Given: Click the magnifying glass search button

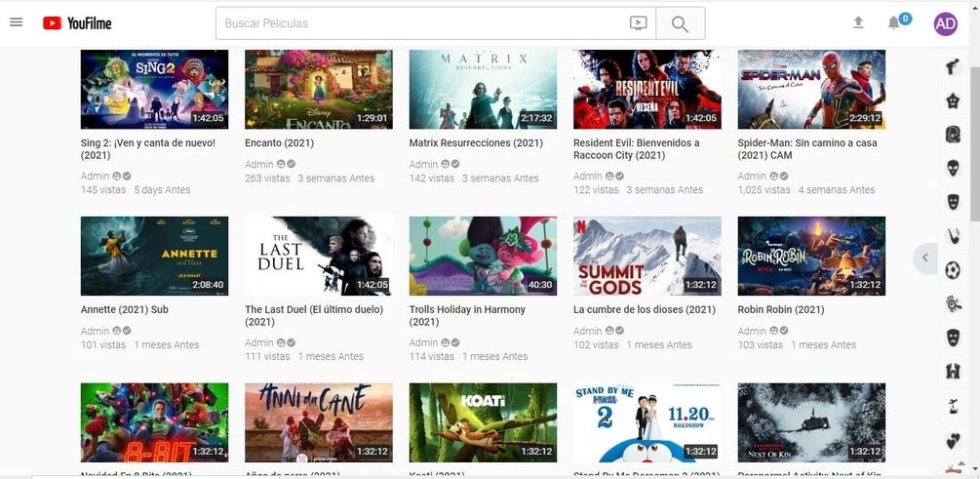Looking at the screenshot, I should pos(680,23).
